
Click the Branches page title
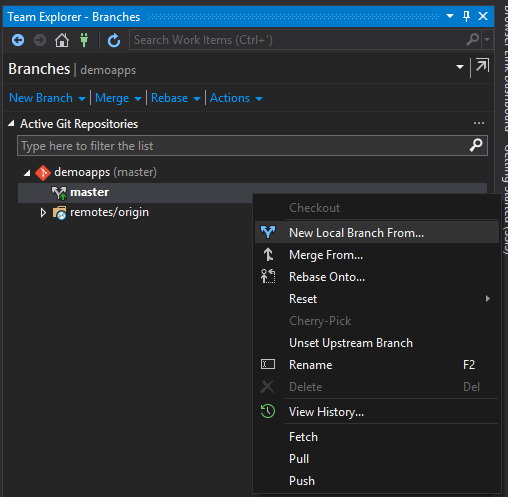pos(39,69)
